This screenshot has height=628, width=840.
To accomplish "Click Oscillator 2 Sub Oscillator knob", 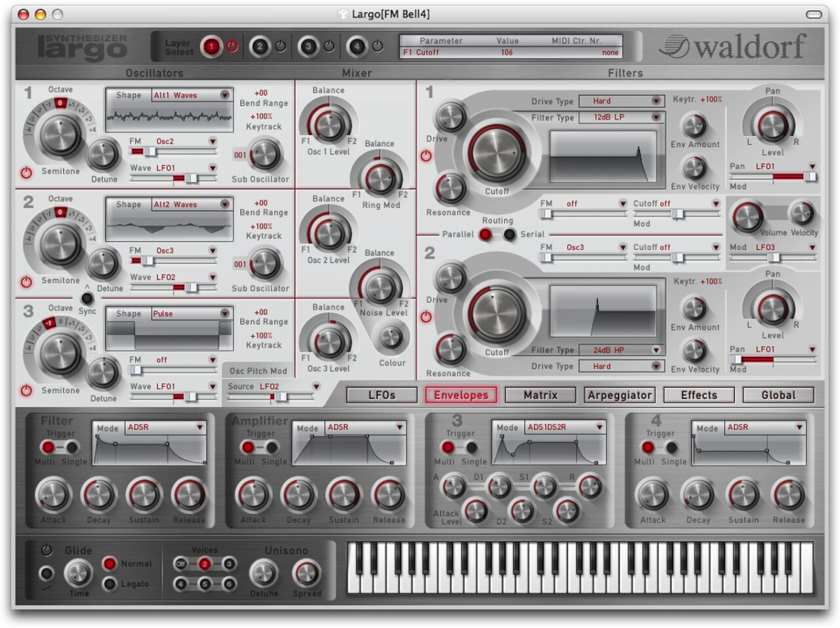I will [x=265, y=264].
